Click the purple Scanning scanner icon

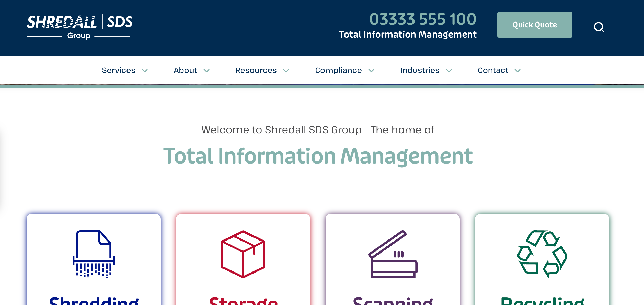(x=393, y=254)
